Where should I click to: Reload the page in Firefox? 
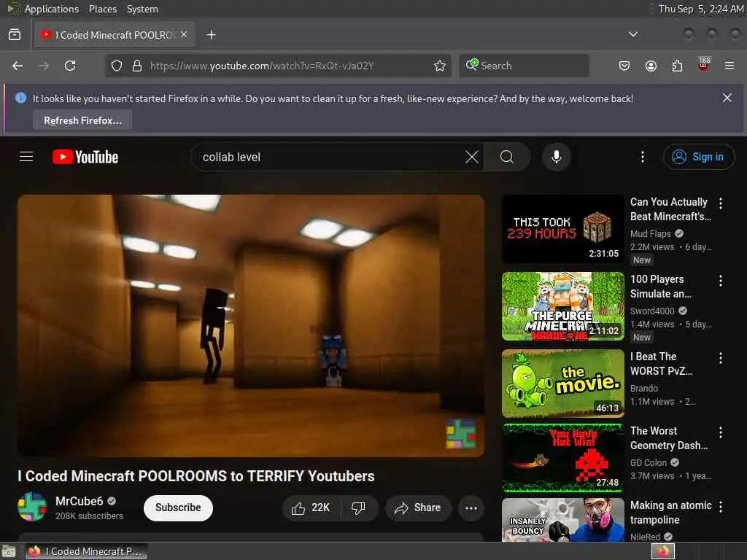pyautogui.click(x=70, y=66)
